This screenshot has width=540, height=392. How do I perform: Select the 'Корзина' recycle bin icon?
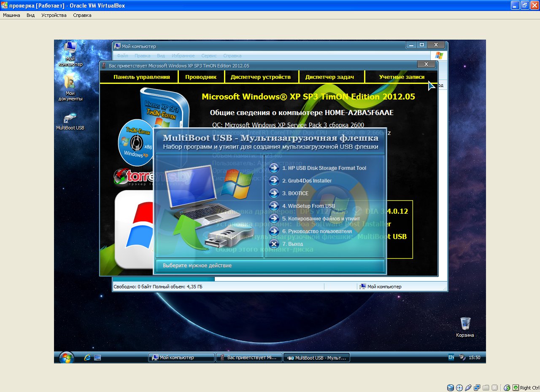(x=465, y=328)
